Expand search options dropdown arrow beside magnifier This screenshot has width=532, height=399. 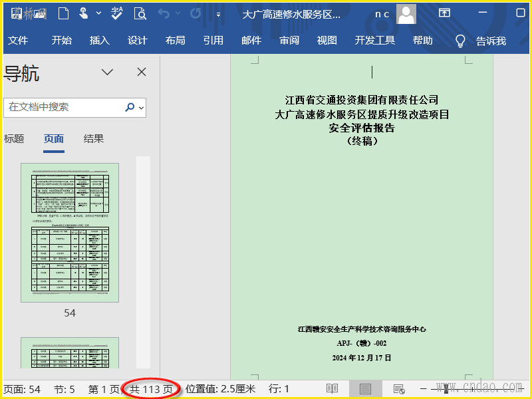coord(142,108)
